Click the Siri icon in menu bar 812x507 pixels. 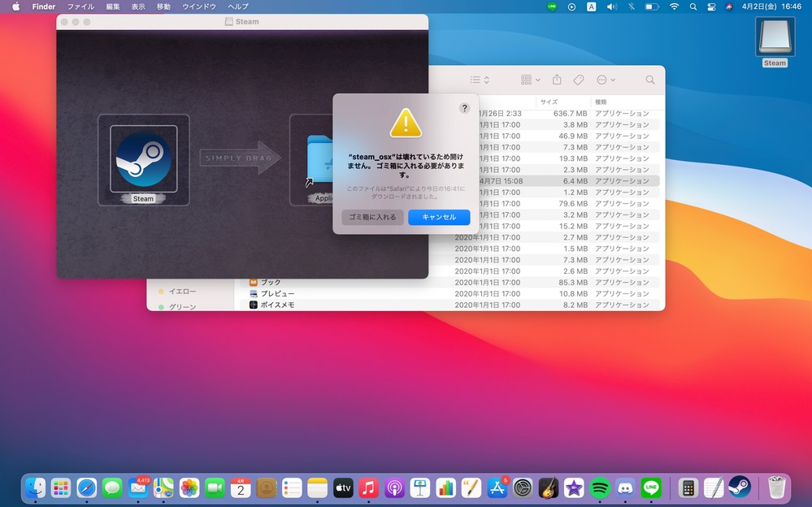tap(729, 6)
